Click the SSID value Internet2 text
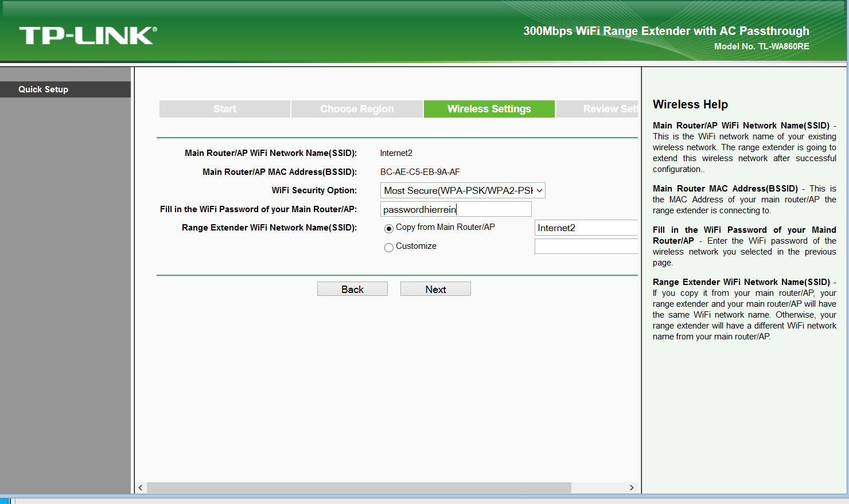This screenshot has height=504, width=849. [x=396, y=153]
